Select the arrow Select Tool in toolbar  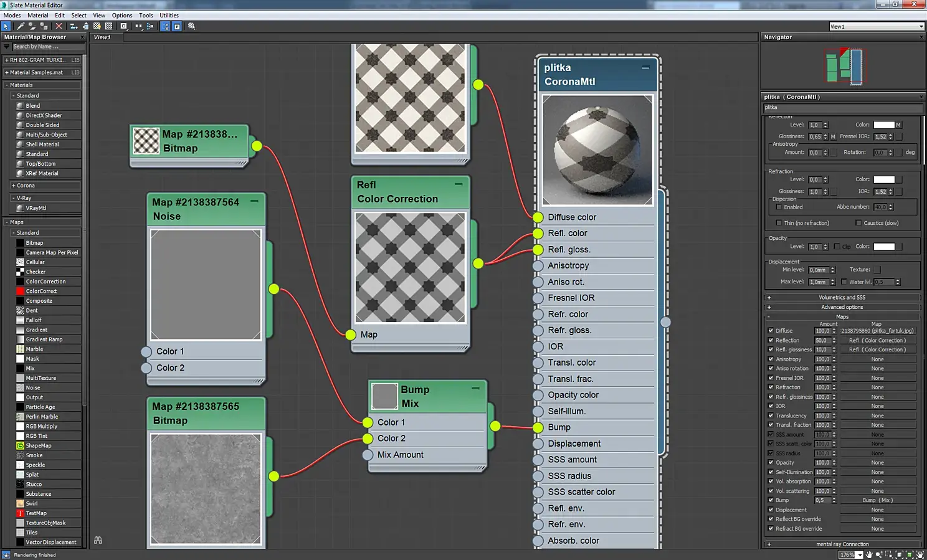click(x=6, y=26)
